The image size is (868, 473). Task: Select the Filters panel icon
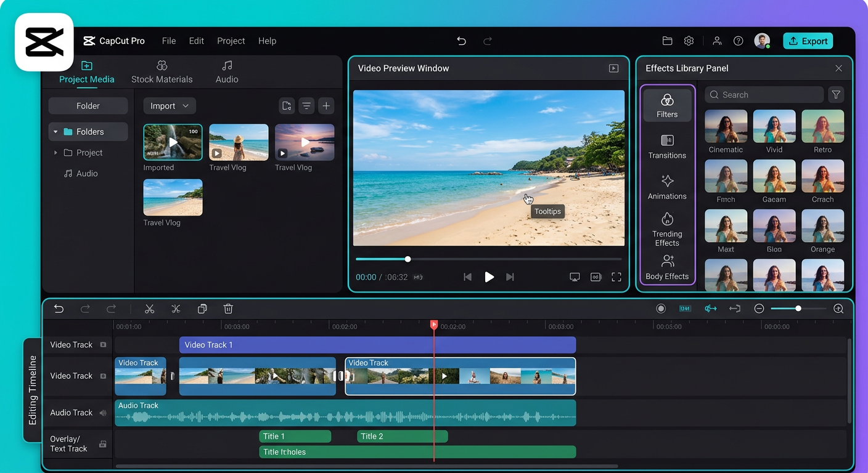tap(667, 105)
